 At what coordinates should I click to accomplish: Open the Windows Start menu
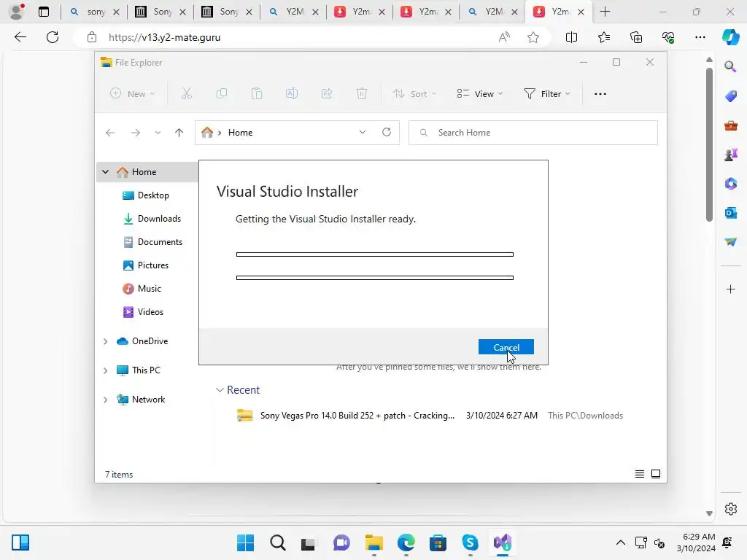click(245, 542)
